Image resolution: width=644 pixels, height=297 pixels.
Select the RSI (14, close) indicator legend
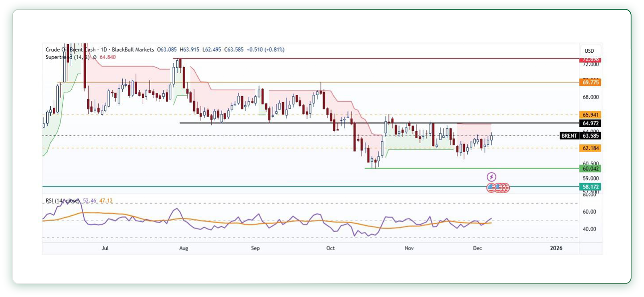(x=62, y=200)
